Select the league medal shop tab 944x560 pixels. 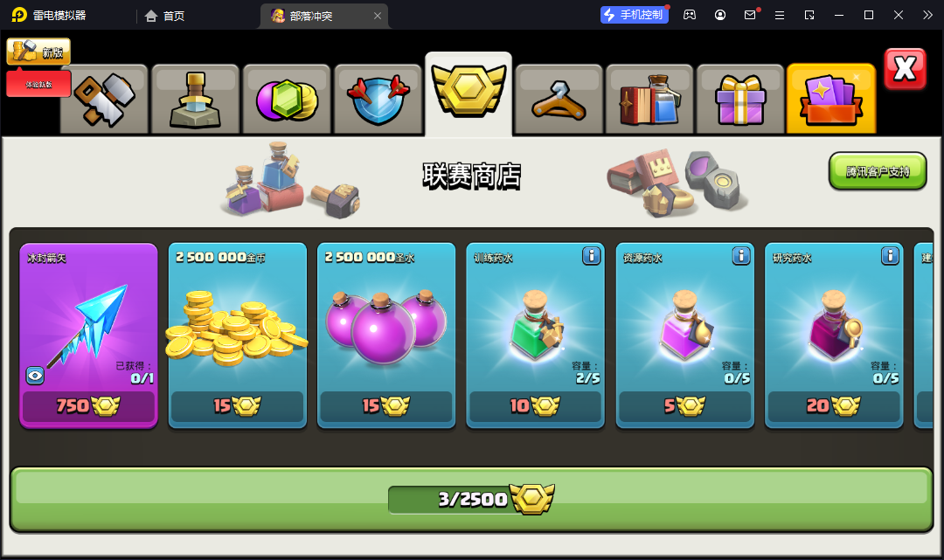coord(469,93)
